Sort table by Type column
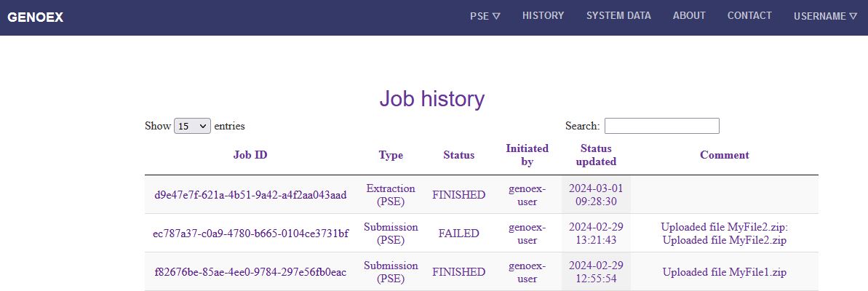Image resolution: width=868 pixels, height=291 pixels. [x=391, y=155]
